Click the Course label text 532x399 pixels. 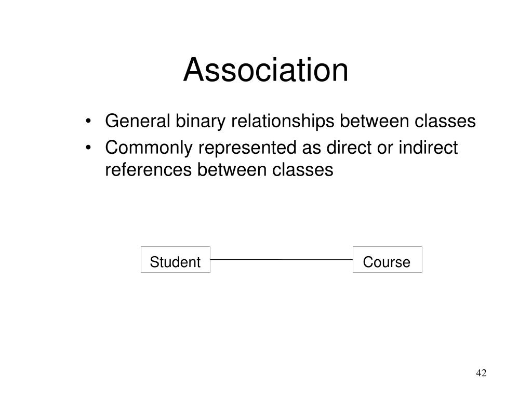coord(387,262)
